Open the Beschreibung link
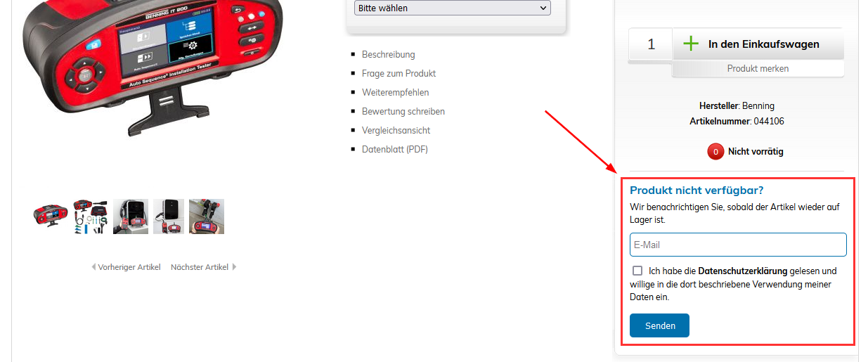The image size is (868, 362). tap(389, 54)
